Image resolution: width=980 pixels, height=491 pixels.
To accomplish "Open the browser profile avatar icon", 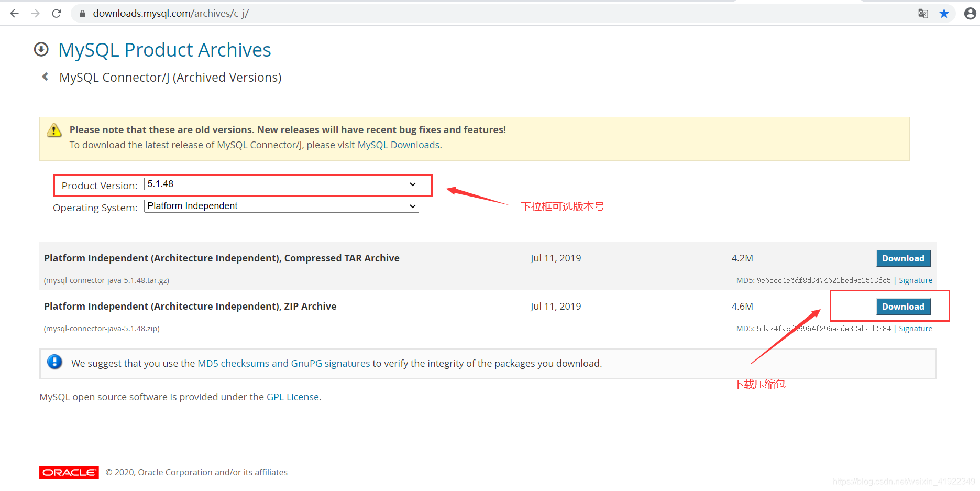I will [x=970, y=14].
